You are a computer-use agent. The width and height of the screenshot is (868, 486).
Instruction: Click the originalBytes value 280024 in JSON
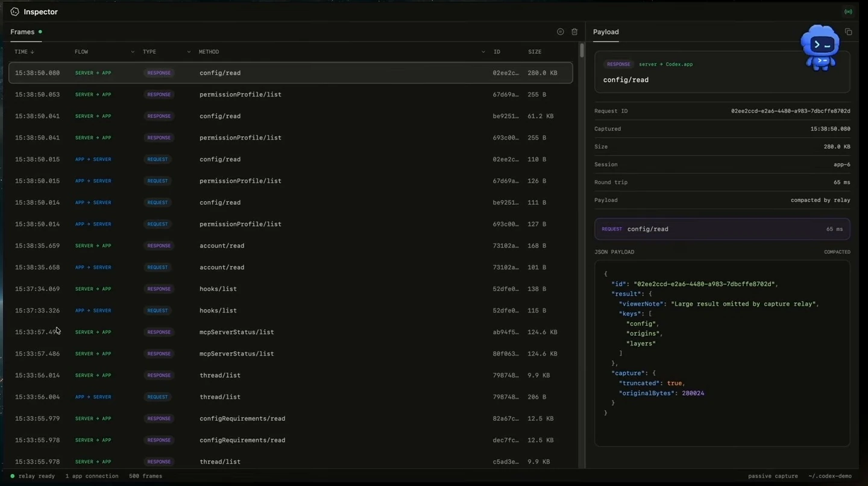tap(693, 393)
